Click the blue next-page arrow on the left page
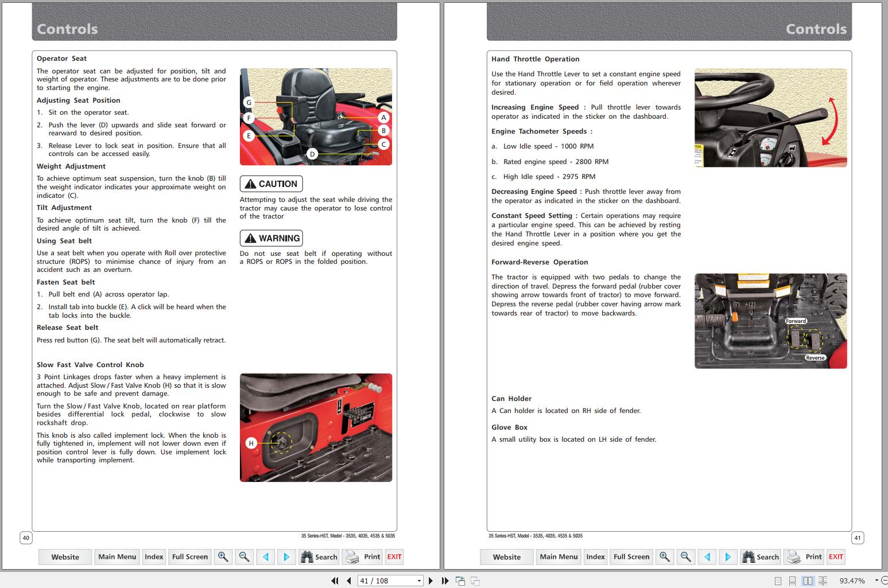 point(286,556)
